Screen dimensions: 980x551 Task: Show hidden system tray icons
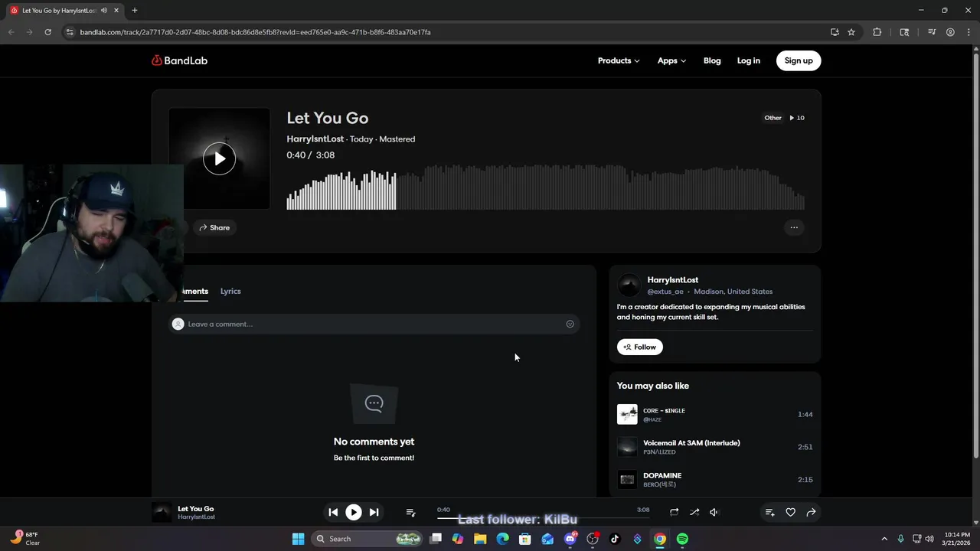[884, 539]
